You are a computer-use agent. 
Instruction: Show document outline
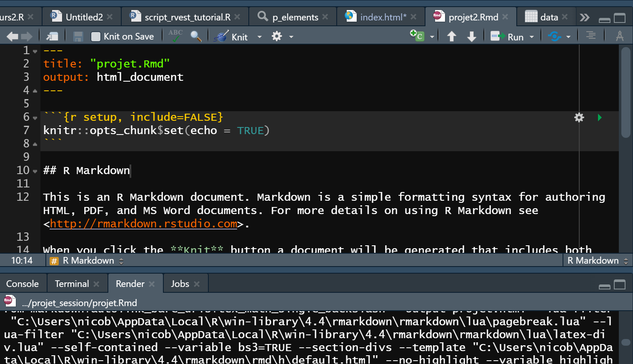point(591,36)
